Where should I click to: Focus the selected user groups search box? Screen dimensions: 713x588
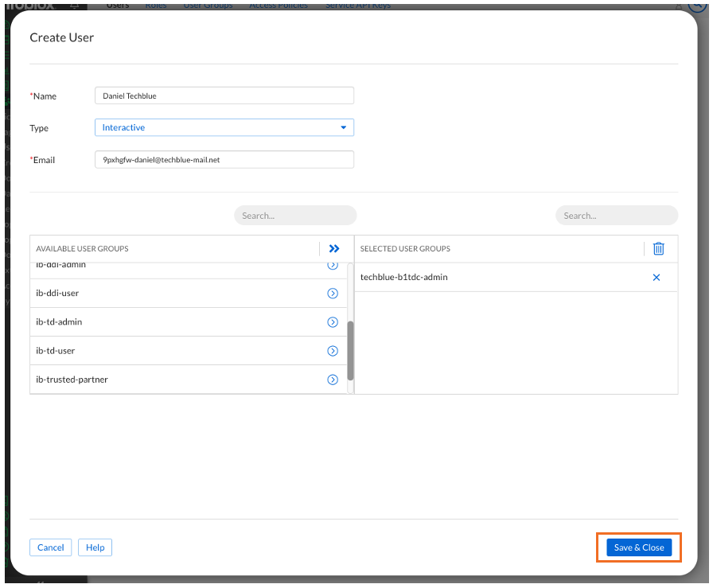click(x=617, y=216)
